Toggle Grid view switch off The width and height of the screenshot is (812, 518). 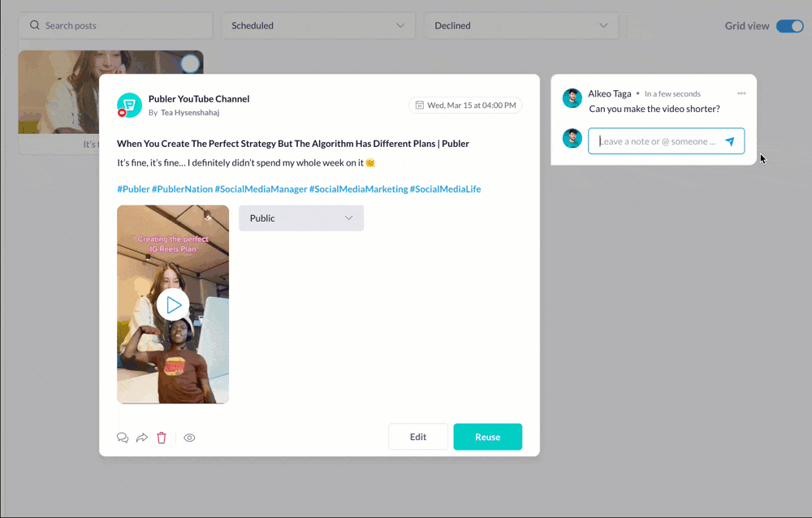pos(790,26)
